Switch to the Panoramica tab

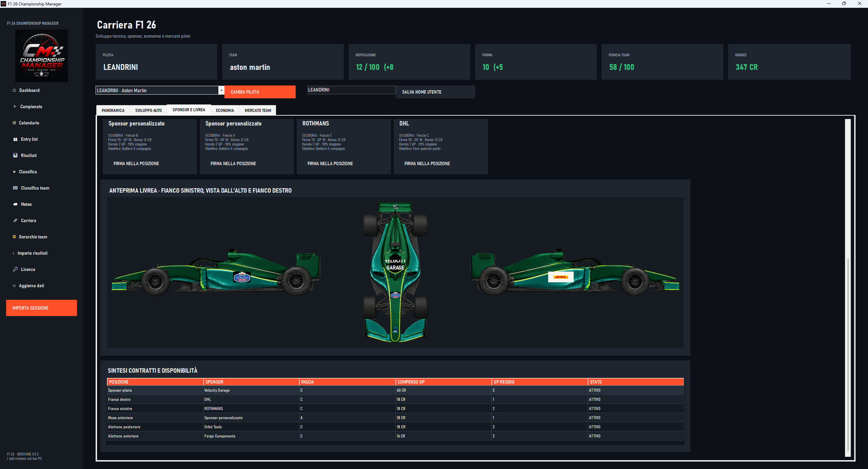pos(113,110)
